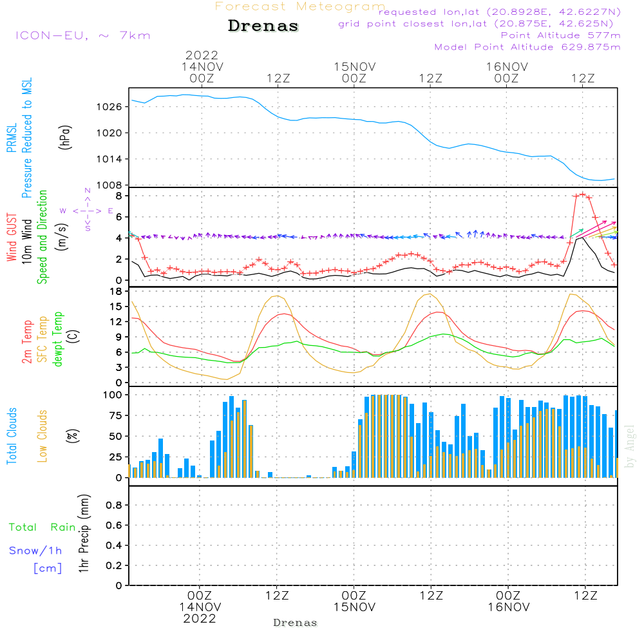Click the orange "Low Clouds" label

(x=42, y=436)
